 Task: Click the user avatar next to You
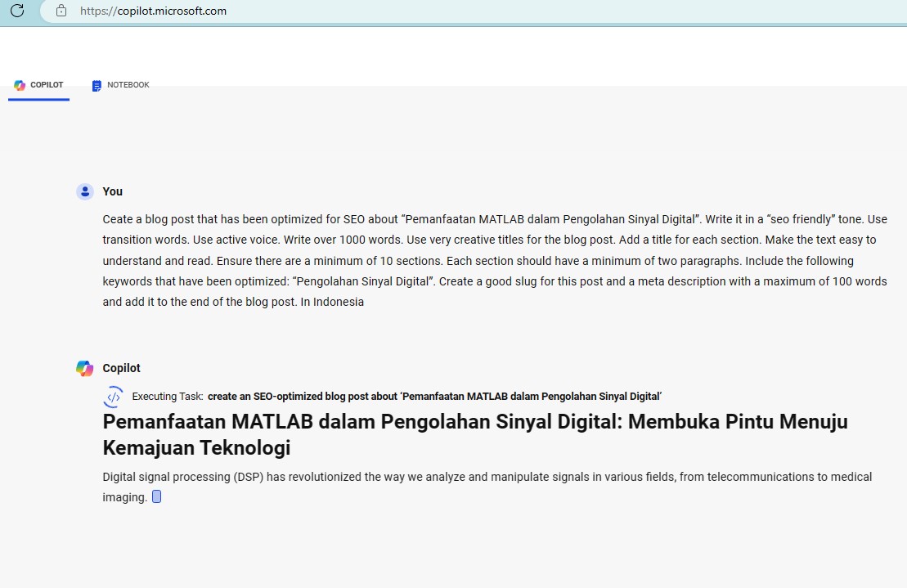coord(85,191)
